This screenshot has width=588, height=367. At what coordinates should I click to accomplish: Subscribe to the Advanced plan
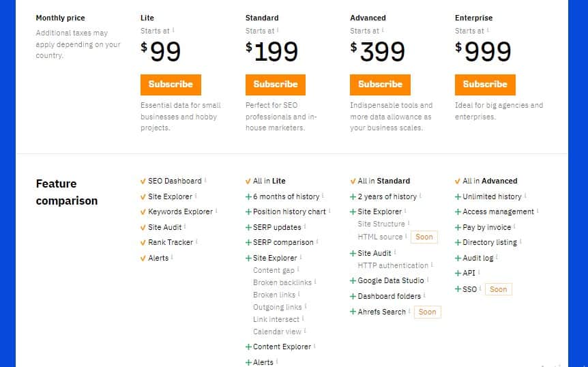pos(380,85)
